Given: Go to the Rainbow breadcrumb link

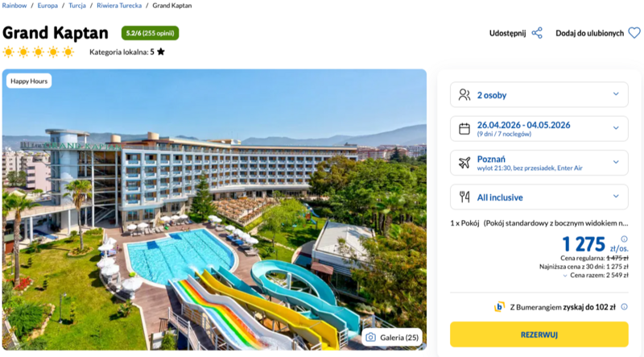Looking at the screenshot, I should point(16,6).
